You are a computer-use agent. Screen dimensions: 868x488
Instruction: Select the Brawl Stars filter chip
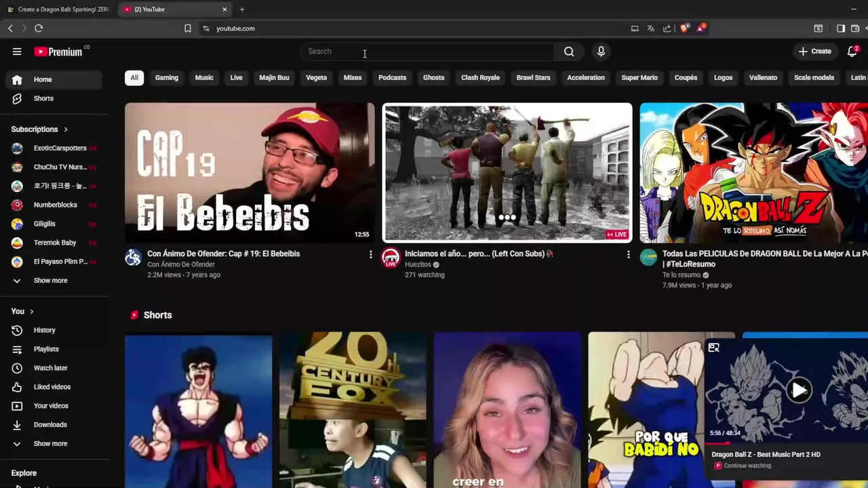pos(534,78)
